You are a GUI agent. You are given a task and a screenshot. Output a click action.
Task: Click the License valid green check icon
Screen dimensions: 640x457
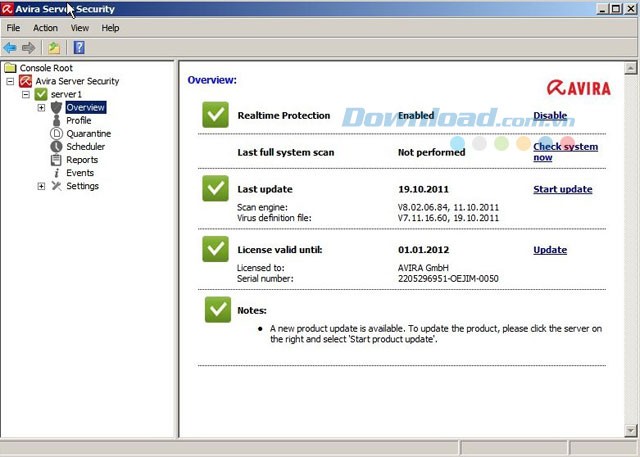coord(215,249)
